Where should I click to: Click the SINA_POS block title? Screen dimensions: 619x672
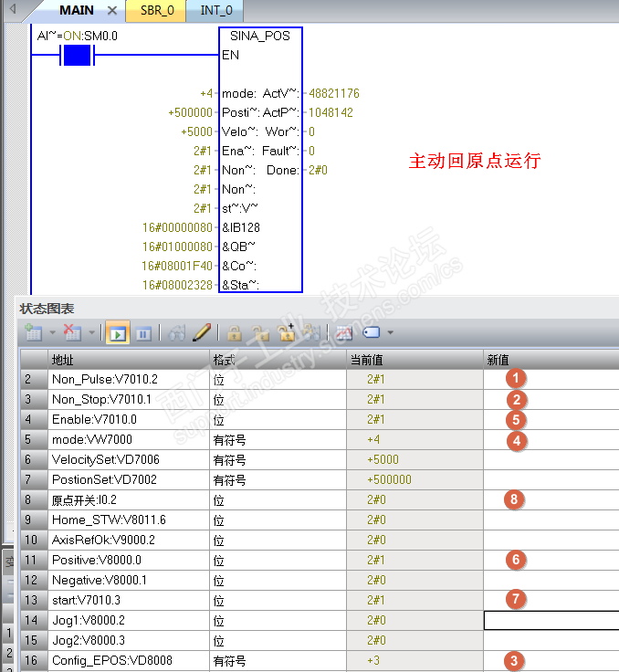coord(260,36)
